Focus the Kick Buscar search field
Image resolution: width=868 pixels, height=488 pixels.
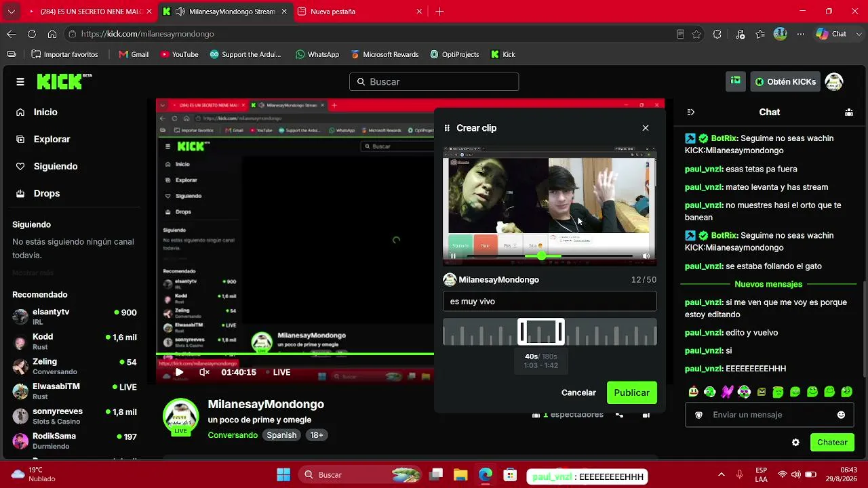[434, 81]
